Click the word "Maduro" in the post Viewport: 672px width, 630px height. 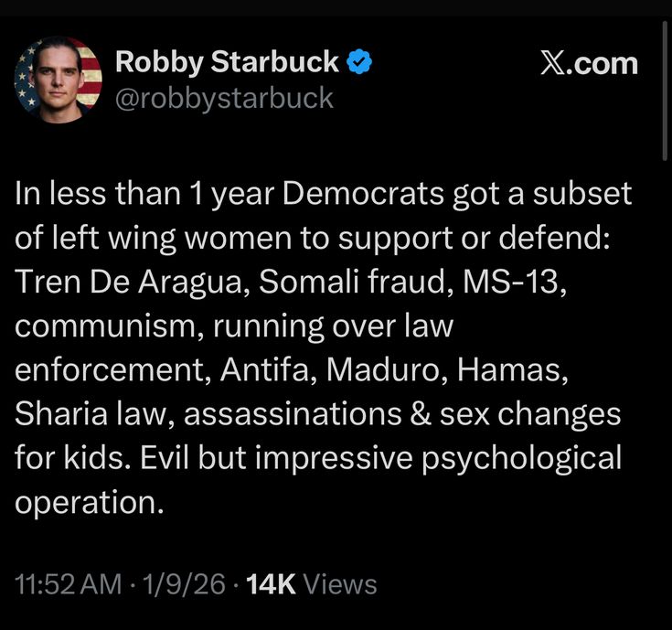click(389, 371)
